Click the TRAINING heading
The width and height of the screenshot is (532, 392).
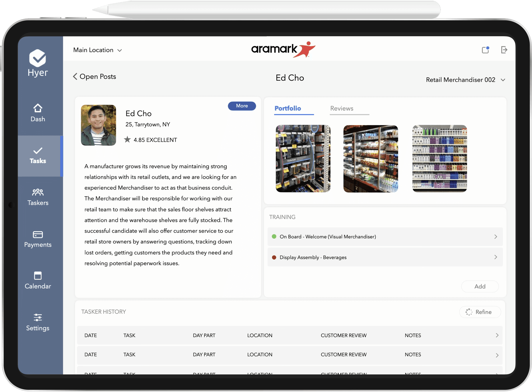pyautogui.click(x=282, y=217)
